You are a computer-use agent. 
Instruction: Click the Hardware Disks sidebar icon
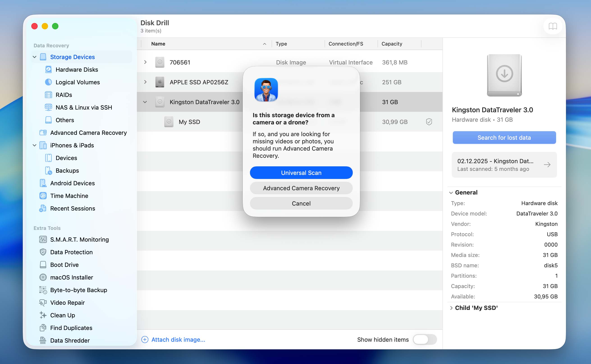tap(48, 70)
